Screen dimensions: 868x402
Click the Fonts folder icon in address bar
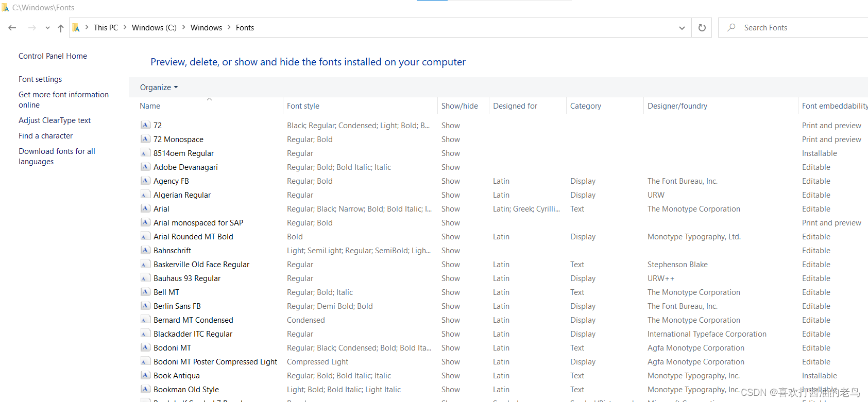pos(76,28)
